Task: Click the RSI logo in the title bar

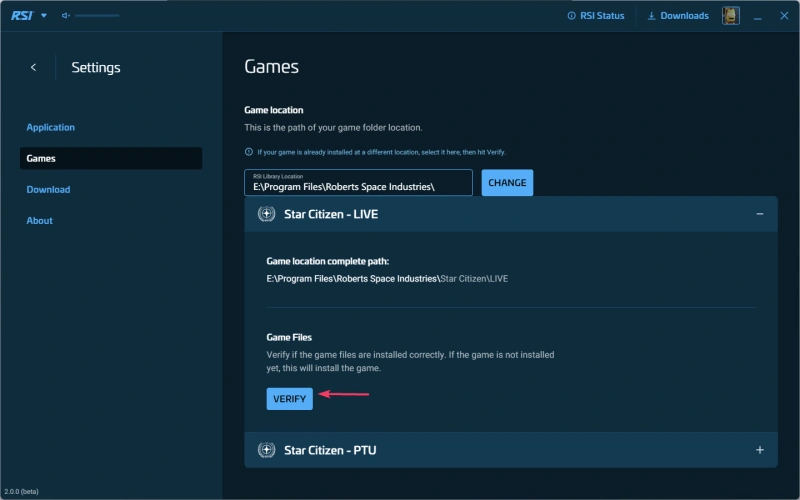Action: 20,15
